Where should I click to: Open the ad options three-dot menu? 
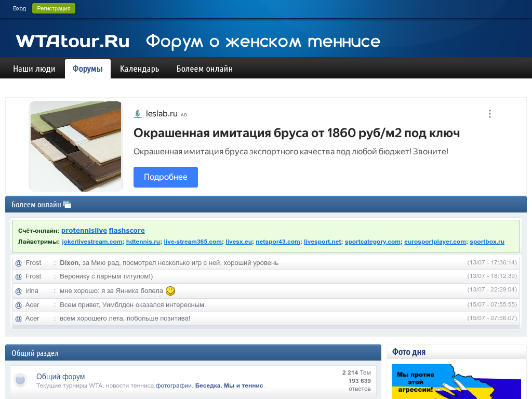[x=489, y=114]
